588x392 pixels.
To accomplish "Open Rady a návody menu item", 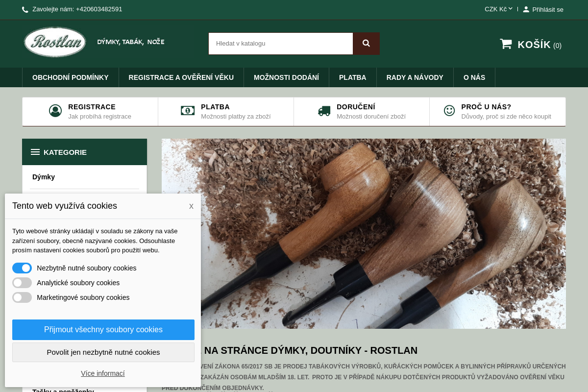I will pyautogui.click(x=415, y=77).
